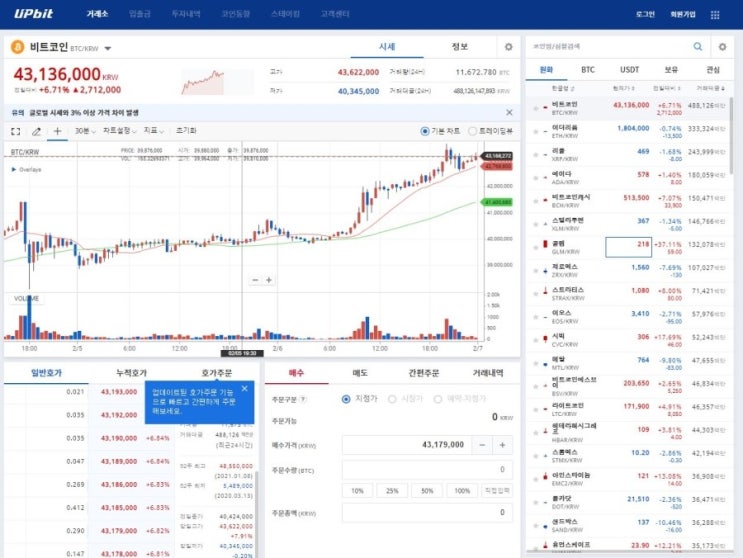Sort coin list by name column
The height and width of the screenshot is (558, 743).
click(563, 88)
